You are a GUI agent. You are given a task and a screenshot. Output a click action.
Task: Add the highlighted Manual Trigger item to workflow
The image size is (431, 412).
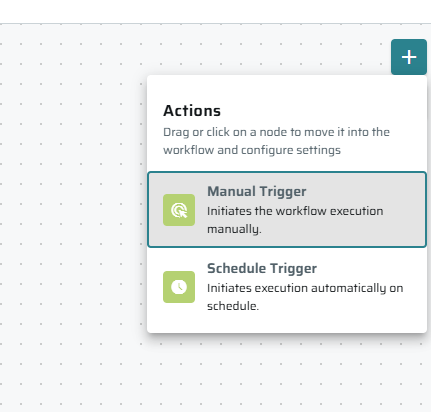tap(287, 210)
